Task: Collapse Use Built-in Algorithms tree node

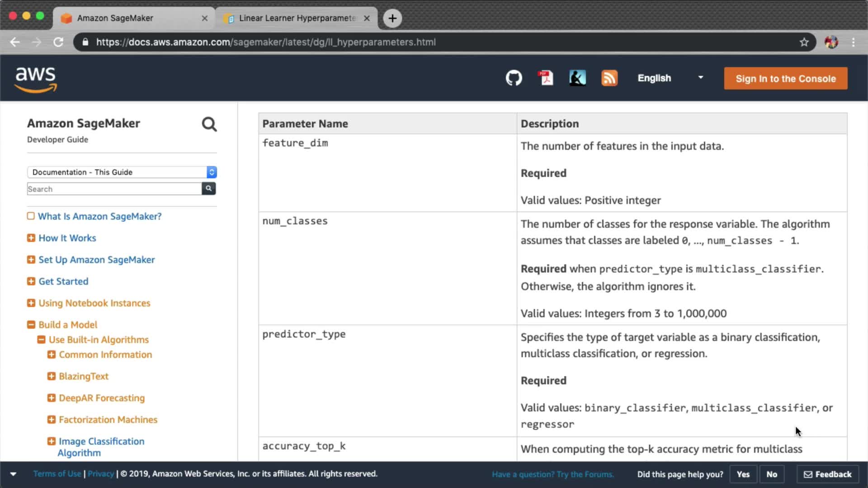Action: coord(41,339)
